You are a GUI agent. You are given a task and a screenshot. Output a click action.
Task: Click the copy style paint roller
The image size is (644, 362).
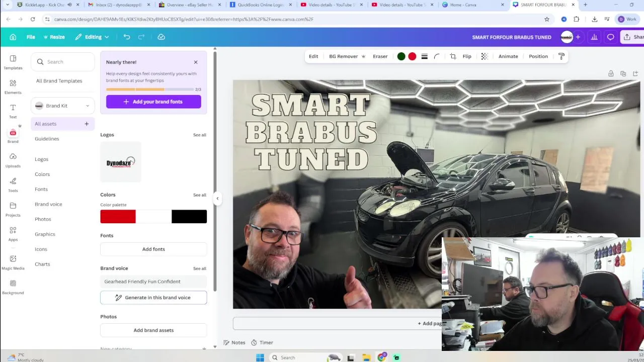tap(561, 56)
